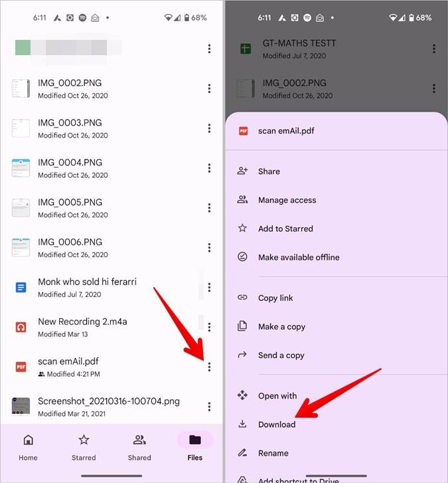Open Screenshot_20210316-100704.png file name
Image resolution: width=448 pixels, height=483 pixels.
click(109, 401)
